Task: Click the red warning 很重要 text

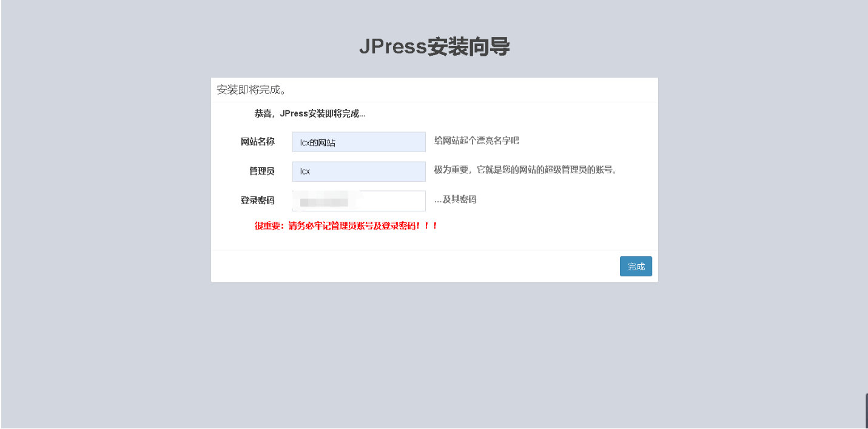Action: click(346, 226)
